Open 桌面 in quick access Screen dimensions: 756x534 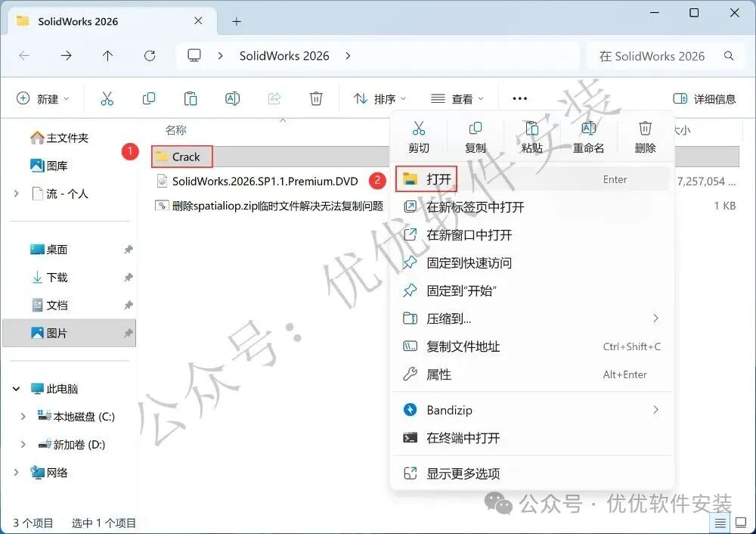48,250
